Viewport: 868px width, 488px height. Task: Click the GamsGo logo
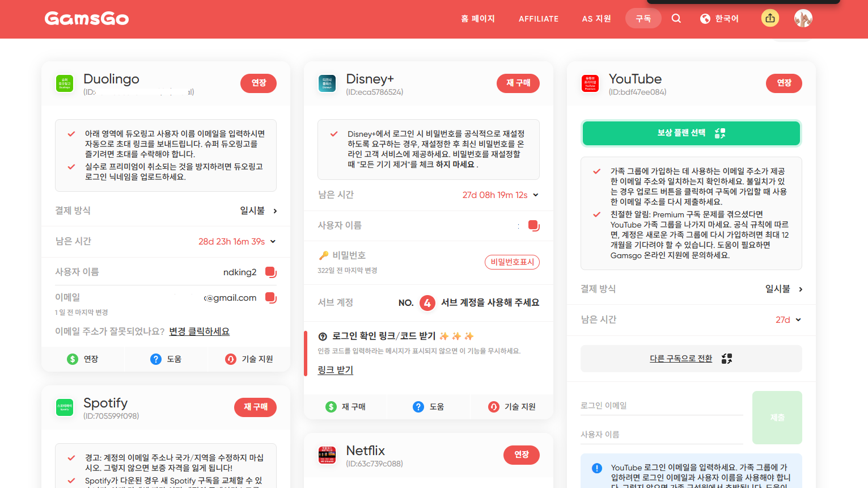pos(87,19)
